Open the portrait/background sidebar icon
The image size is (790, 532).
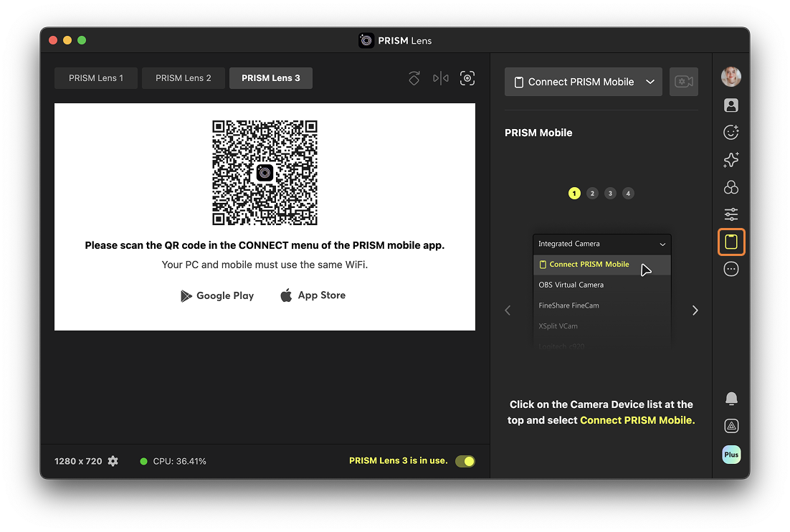tap(731, 105)
